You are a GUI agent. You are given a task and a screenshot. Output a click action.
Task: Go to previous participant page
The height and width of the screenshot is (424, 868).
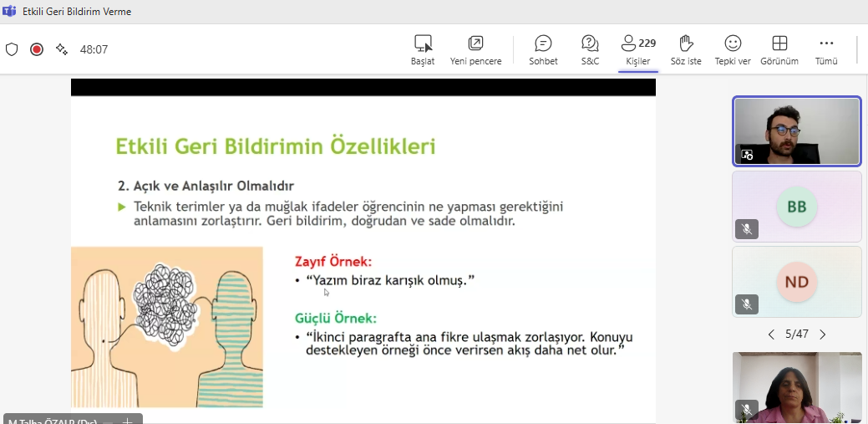pyautogui.click(x=771, y=335)
